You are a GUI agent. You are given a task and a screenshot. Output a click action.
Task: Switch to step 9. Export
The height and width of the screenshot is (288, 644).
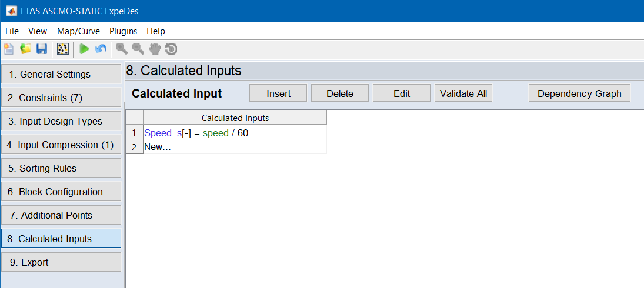point(61,262)
